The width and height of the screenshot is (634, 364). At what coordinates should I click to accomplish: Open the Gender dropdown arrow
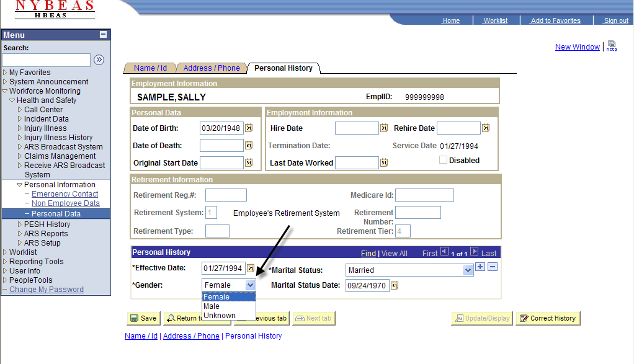coord(250,285)
